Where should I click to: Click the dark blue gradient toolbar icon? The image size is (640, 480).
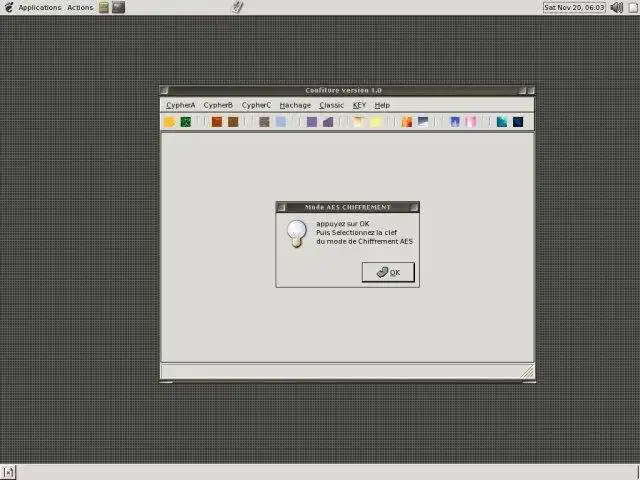pos(423,122)
